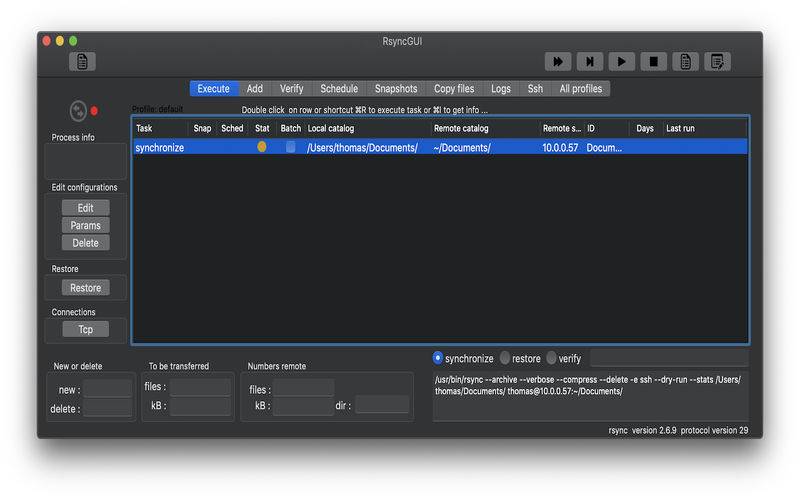This screenshot has width=800, height=500.
Task: Click the Params button
Action: pos(85,226)
